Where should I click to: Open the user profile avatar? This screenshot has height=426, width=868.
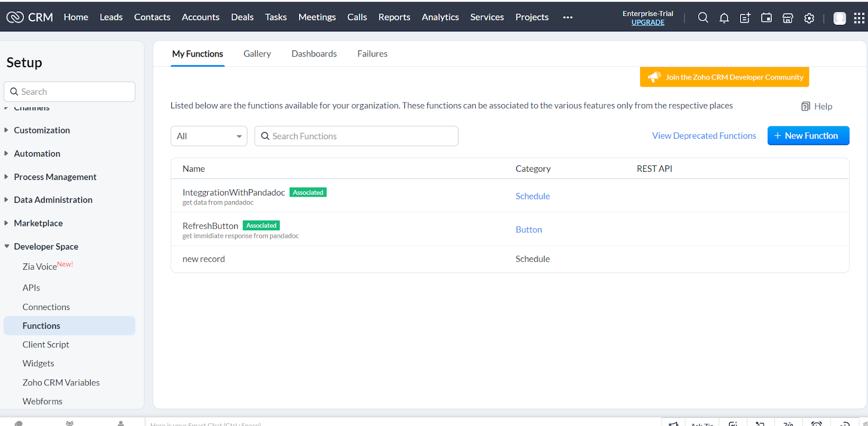(x=840, y=18)
